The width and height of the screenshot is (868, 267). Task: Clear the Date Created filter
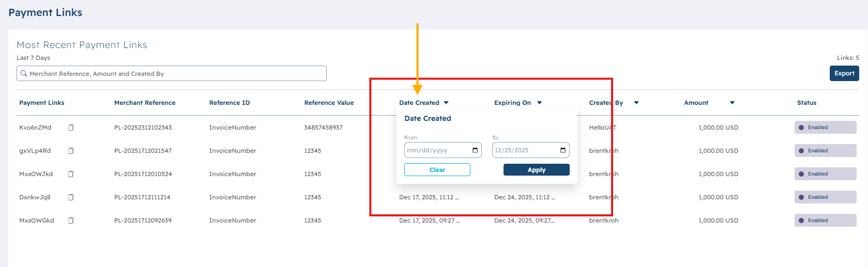click(x=437, y=170)
